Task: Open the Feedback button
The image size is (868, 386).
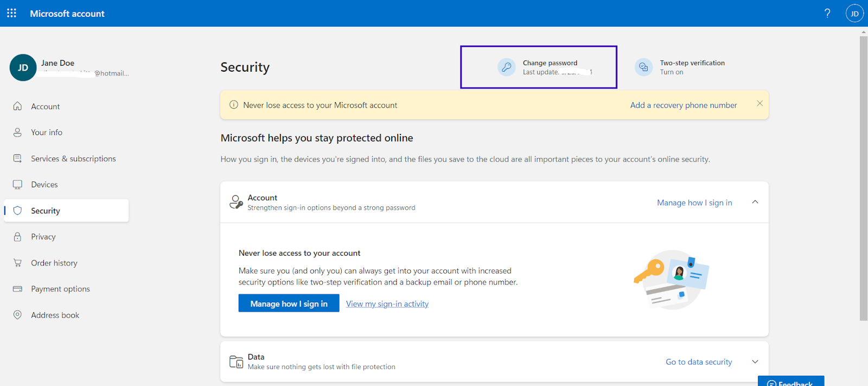Action: 791,381
